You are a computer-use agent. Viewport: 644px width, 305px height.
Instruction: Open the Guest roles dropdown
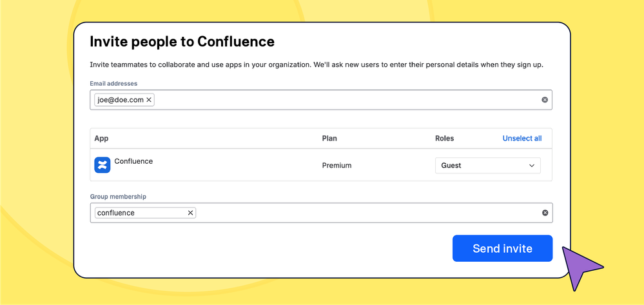488,165
